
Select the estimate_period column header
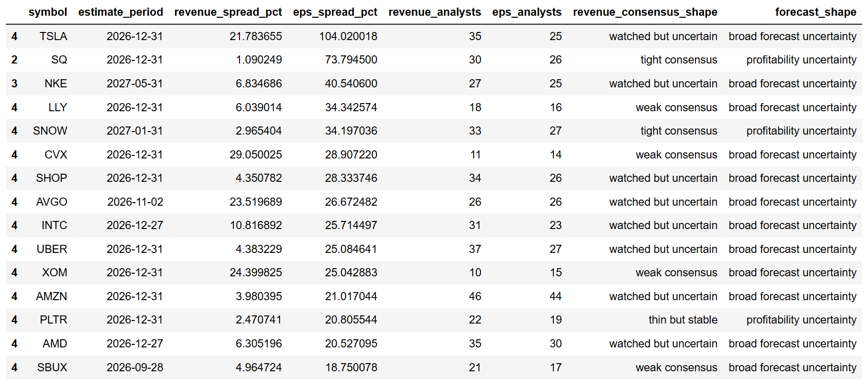pos(121,12)
